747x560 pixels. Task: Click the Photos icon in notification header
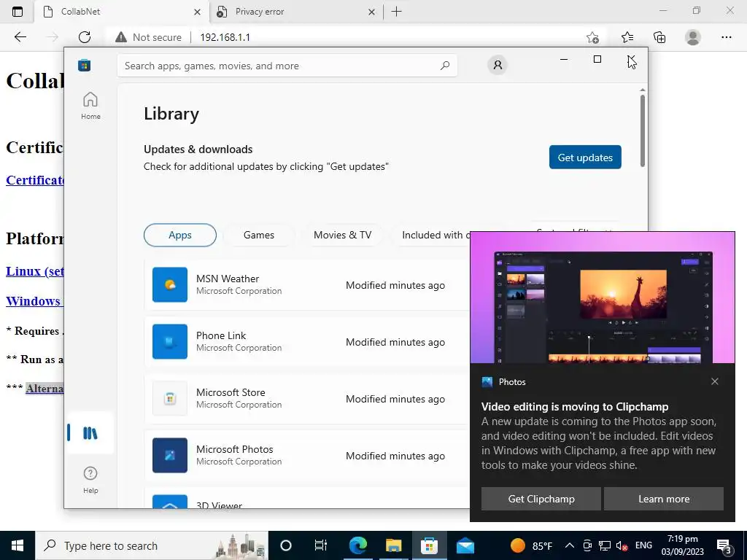pyautogui.click(x=487, y=382)
